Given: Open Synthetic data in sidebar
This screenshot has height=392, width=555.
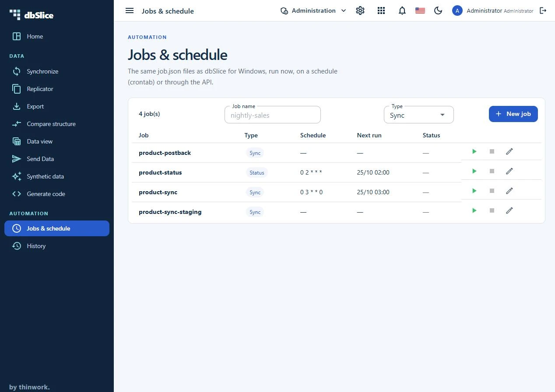Looking at the screenshot, I should 57,176.
